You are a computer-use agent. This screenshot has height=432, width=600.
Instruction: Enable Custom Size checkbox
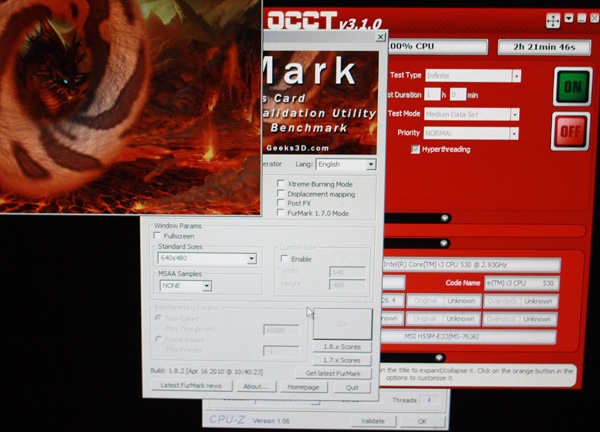tap(284, 259)
